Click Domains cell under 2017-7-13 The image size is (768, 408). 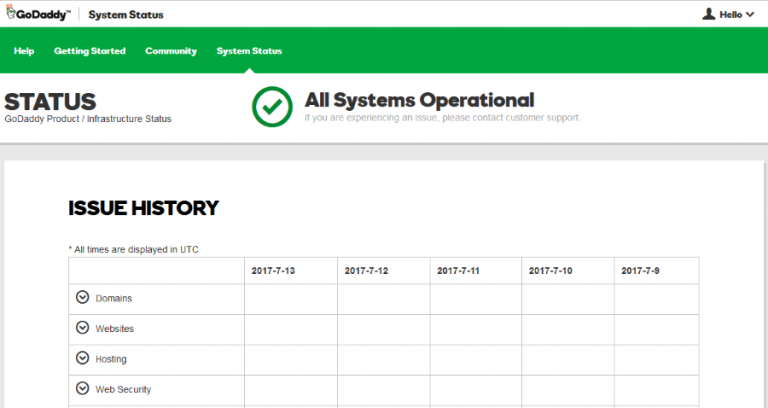pyautogui.click(x=290, y=299)
